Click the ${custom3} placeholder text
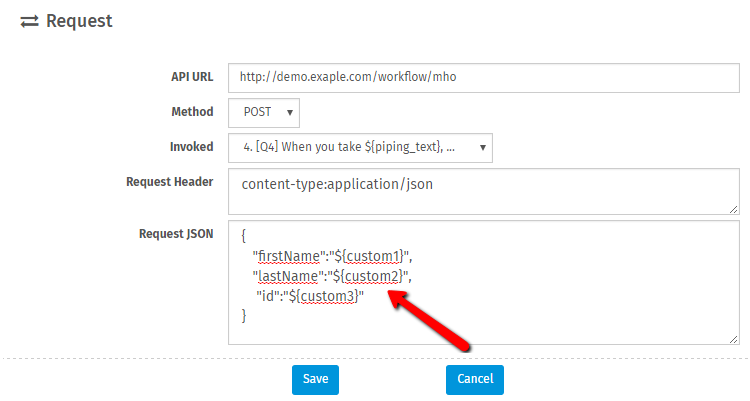Viewport: 750px width, 401px height. click(x=323, y=296)
